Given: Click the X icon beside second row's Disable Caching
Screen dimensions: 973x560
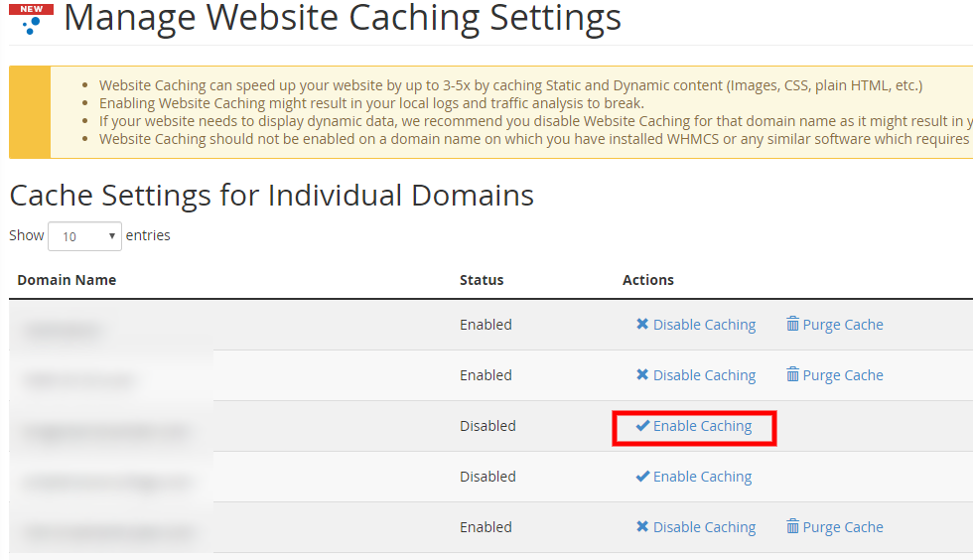Looking at the screenshot, I should 642,375.
